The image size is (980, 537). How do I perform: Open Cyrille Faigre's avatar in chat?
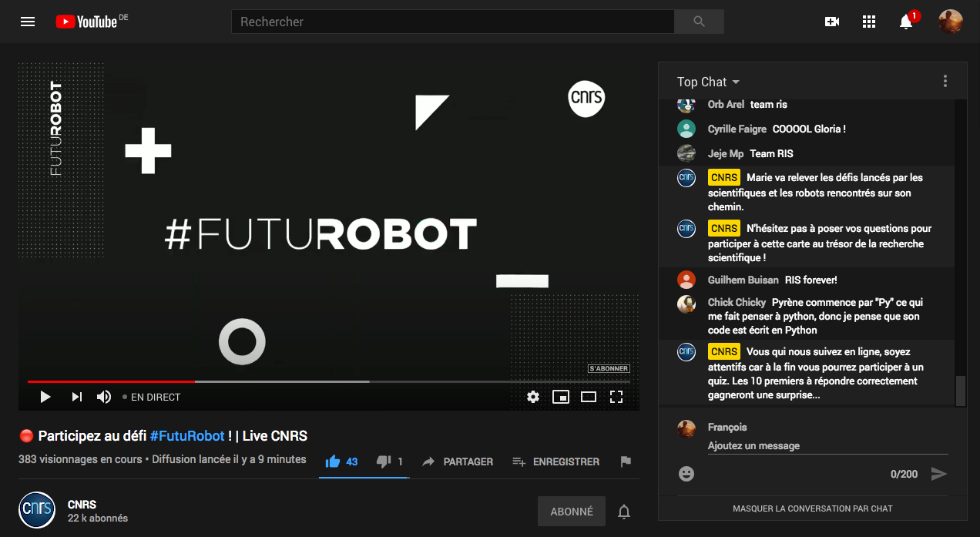pyautogui.click(x=686, y=129)
